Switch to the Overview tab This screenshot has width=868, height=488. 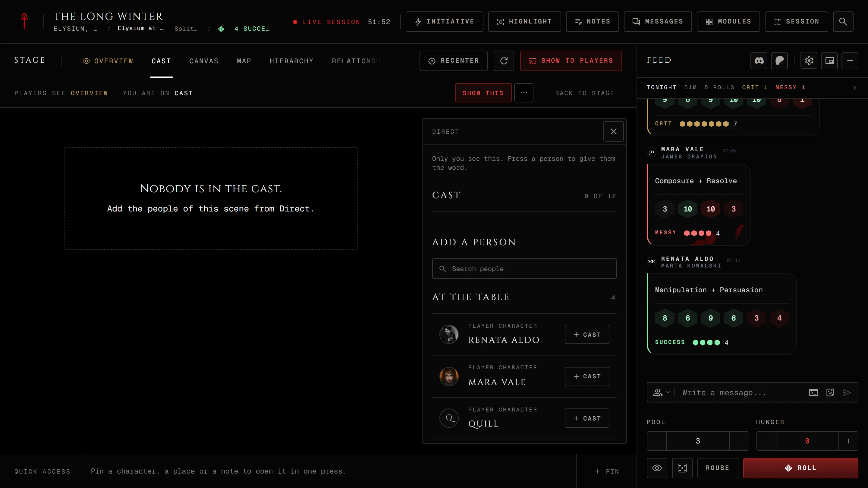pyautogui.click(x=108, y=61)
